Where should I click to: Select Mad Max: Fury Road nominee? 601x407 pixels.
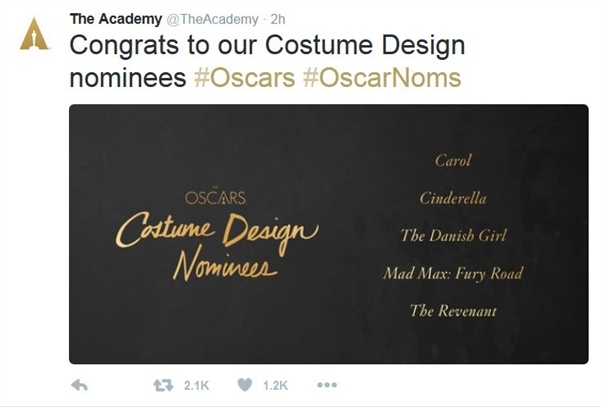tap(453, 273)
